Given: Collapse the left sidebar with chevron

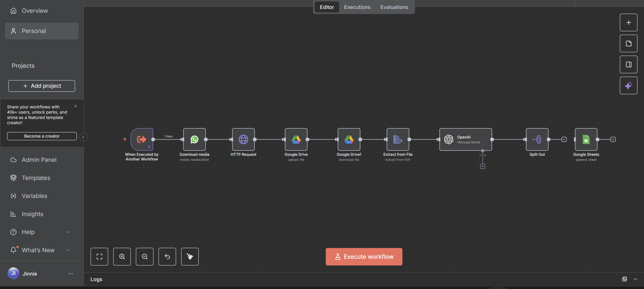Looking at the screenshot, I should coord(83,137).
